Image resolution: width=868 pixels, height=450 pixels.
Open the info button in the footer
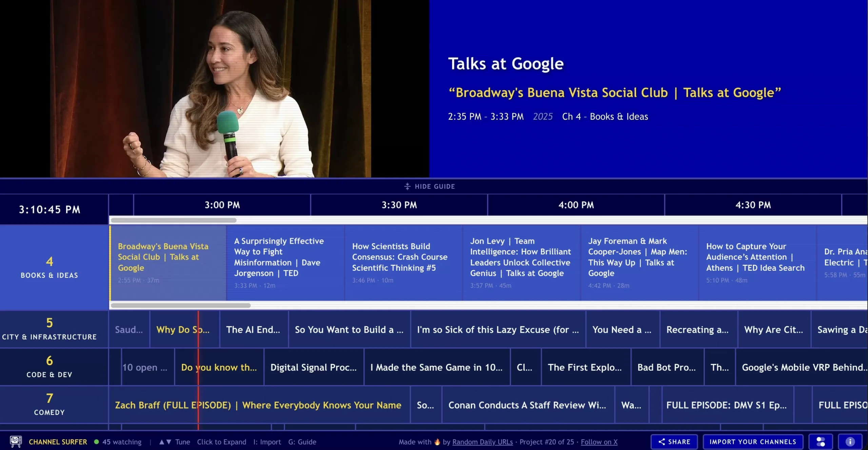tap(850, 442)
